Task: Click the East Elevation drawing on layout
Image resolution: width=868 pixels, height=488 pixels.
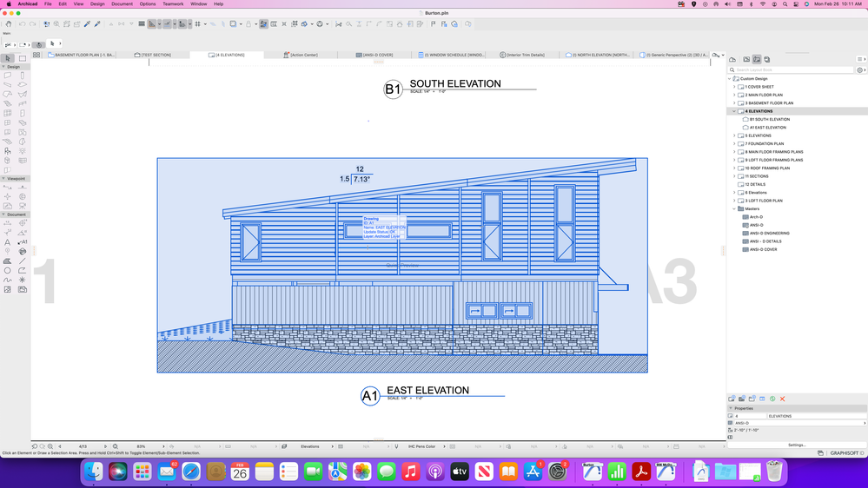Action: (x=402, y=266)
